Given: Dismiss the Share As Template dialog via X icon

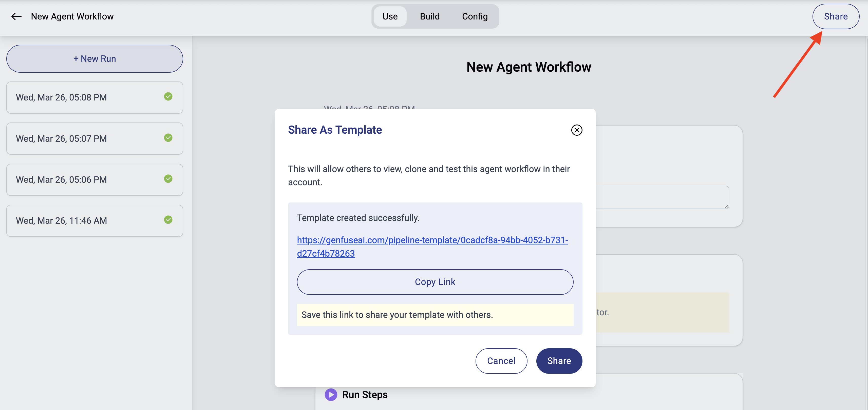Looking at the screenshot, I should pyautogui.click(x=577, y=130).
